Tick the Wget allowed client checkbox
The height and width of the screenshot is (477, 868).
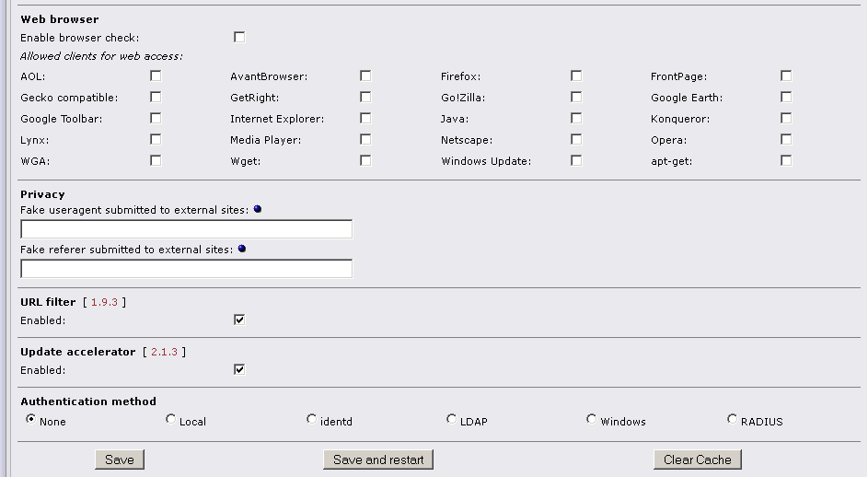pos(365,160)
